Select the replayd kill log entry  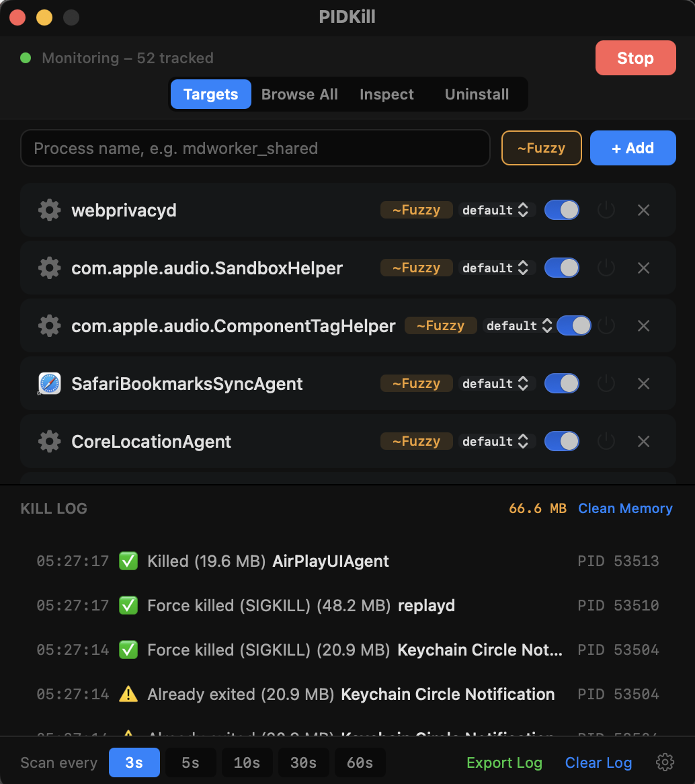[x=348, y=606]
